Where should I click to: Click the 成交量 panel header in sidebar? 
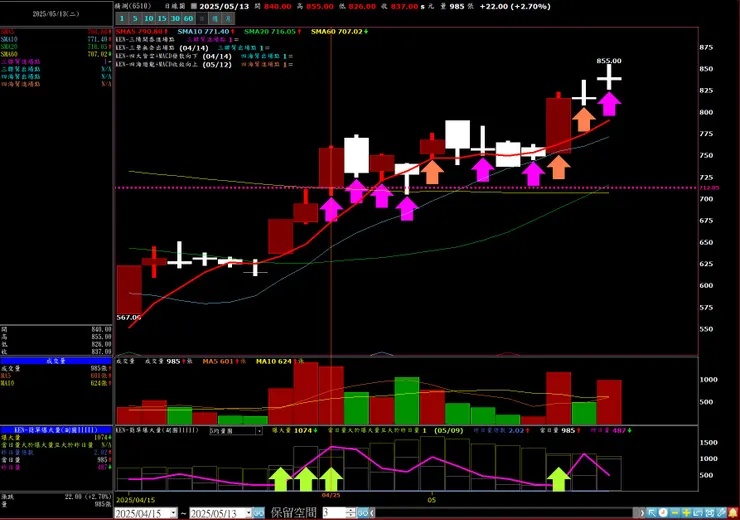point(56,361)
